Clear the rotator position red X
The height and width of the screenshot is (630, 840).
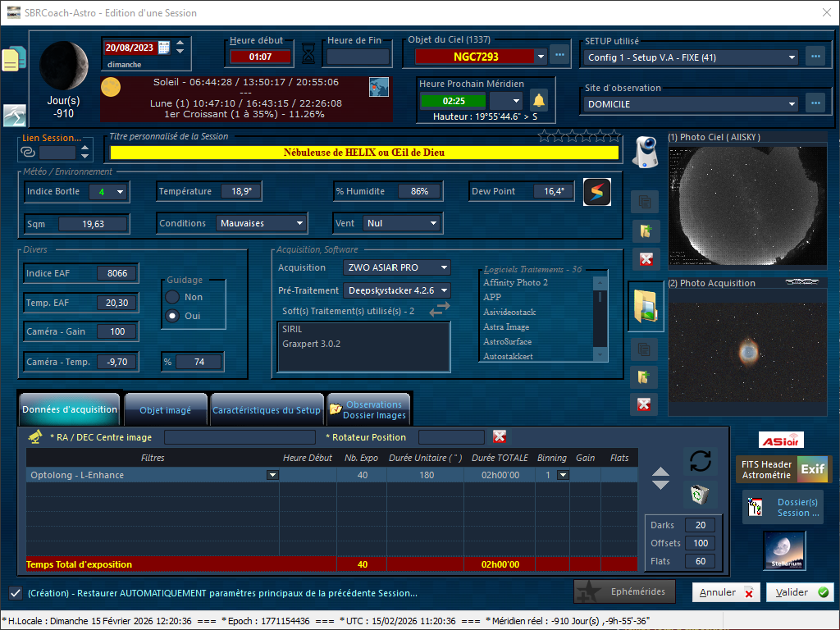pyautogui.click(x=500, y=436)
